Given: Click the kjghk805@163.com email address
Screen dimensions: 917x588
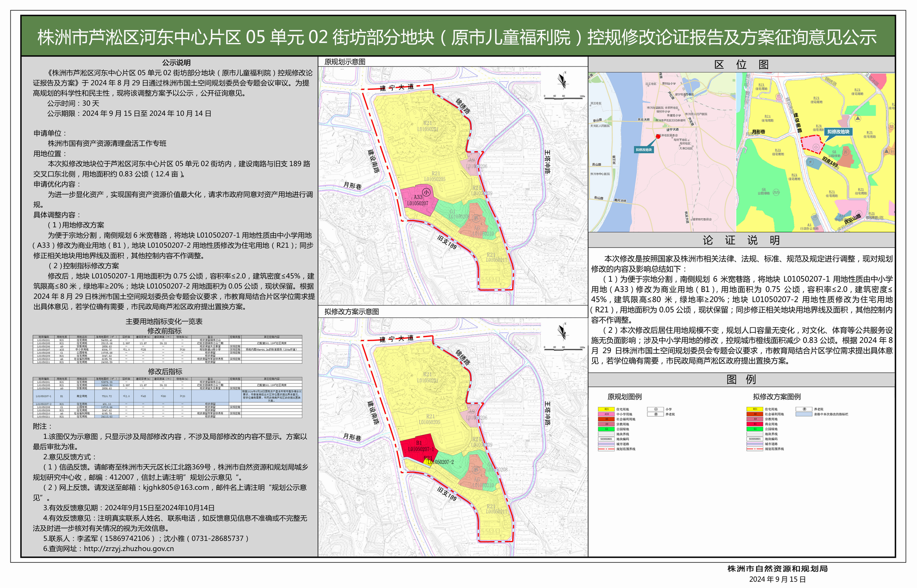Looking at the screenshot, I should (176, 488).
